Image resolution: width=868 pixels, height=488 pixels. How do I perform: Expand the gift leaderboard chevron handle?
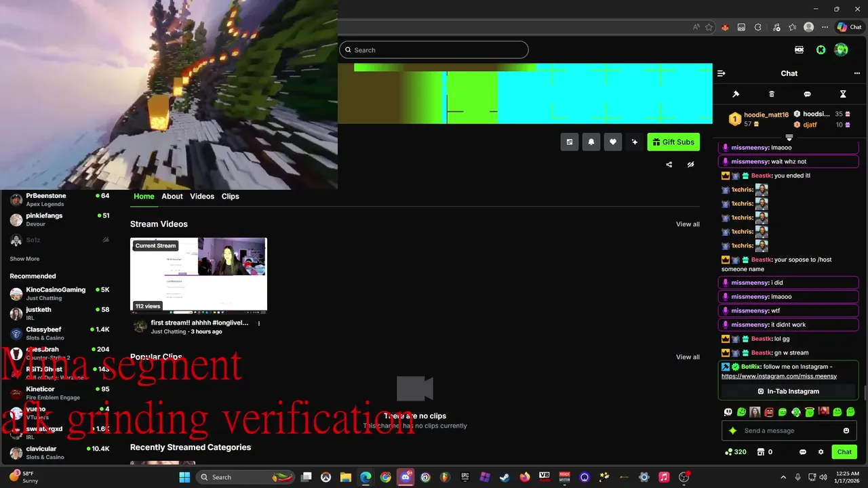[x=789, y=138]
